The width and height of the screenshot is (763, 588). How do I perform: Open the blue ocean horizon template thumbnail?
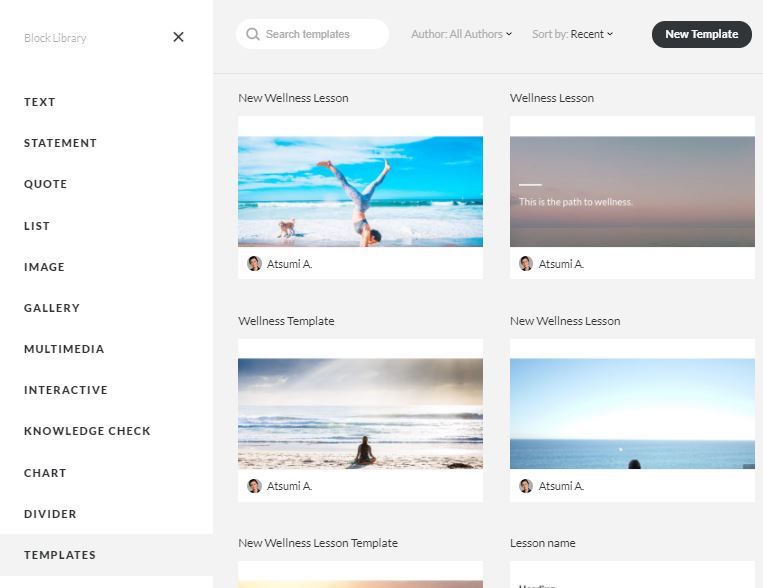(x=632, y=414)
